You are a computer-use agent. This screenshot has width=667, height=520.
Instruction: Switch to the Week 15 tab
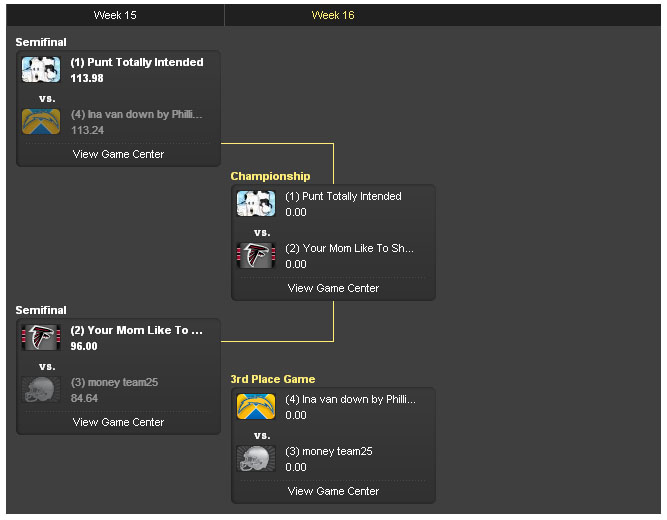coord(115,15)
